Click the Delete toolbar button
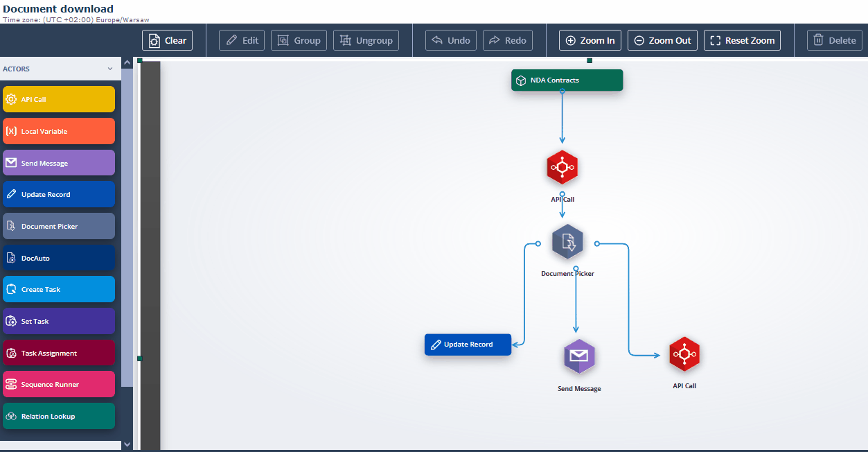This screenshot has width=868, height=452. coord(835,40)
